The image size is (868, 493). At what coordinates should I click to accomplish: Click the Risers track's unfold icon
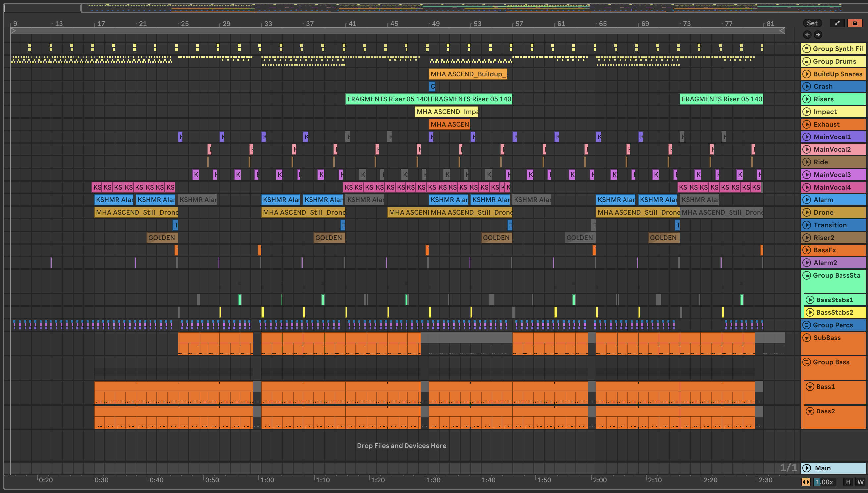coord(807,99)
